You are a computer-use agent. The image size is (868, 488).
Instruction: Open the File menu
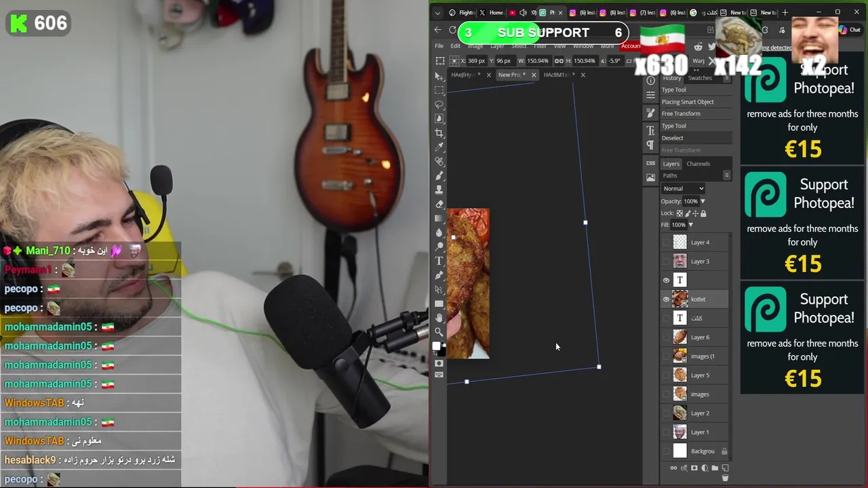point(439,46)
